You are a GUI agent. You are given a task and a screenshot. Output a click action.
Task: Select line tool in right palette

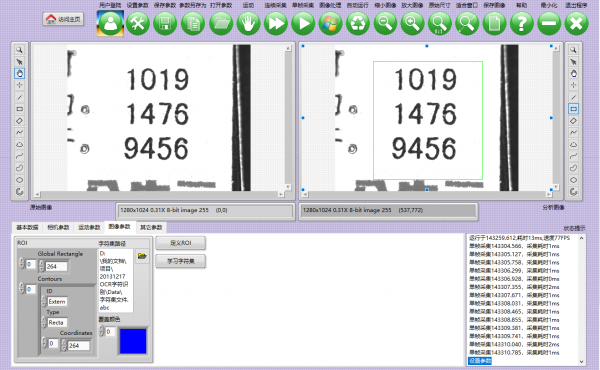coord(573,97)
